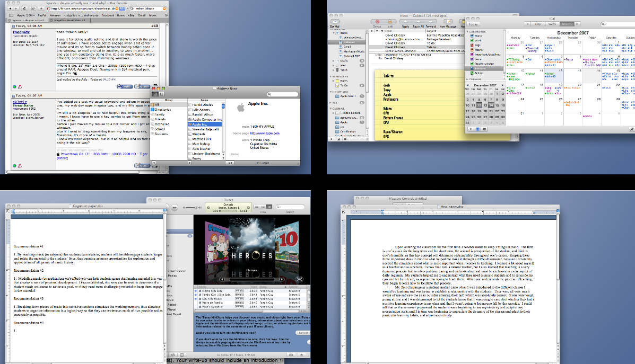Select list view button in iTunes
The height and width of the screenshot is (364, 635).
tap(257, 207)
